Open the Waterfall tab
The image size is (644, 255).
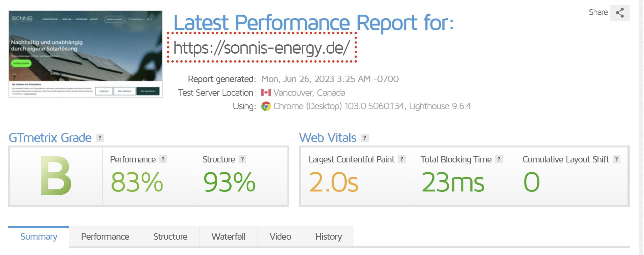point(228,237)
